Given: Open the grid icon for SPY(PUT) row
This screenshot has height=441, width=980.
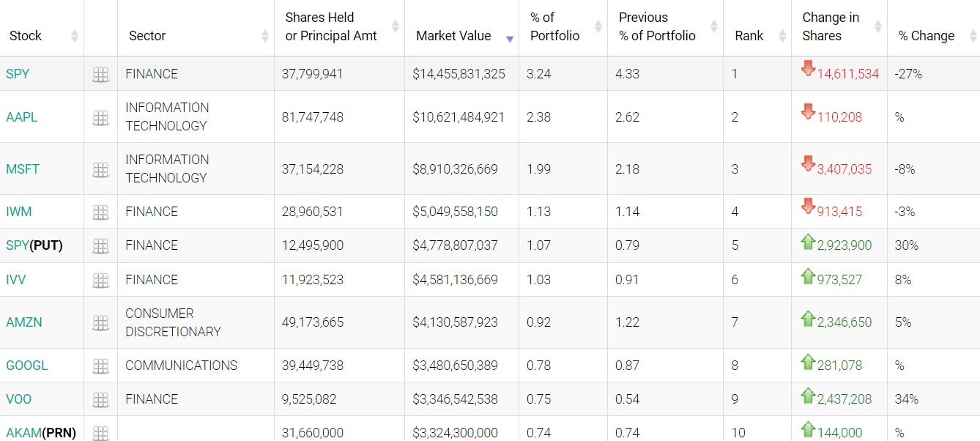Looking at the screenshot, I should [x=100, y=246].
